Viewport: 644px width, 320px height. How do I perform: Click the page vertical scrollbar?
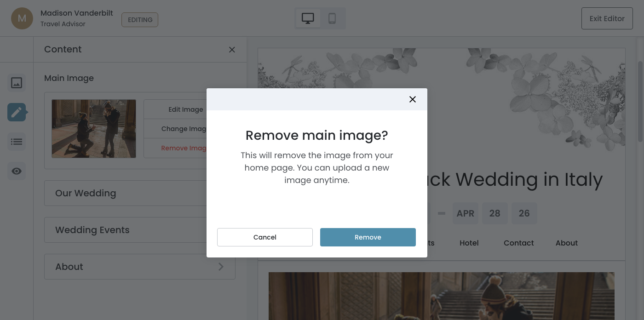pyautogui.click(x=640, y=101)
